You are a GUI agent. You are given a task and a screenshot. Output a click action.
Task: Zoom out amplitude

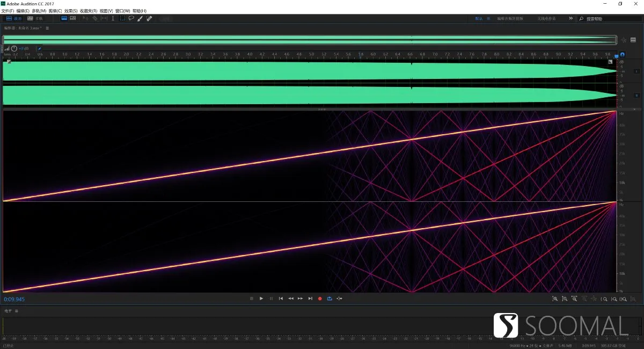[x=565, y=299]
